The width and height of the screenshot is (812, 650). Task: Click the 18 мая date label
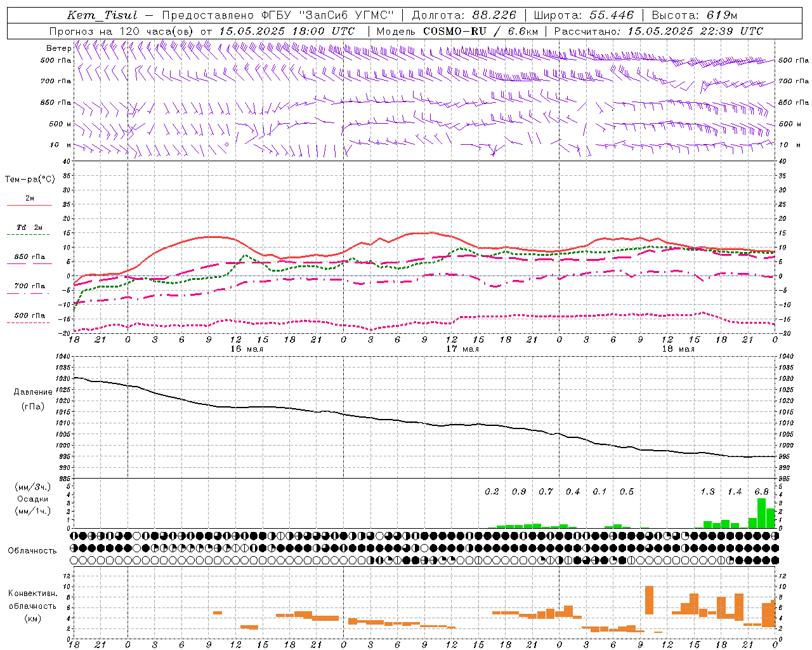(x=678, y=349)
